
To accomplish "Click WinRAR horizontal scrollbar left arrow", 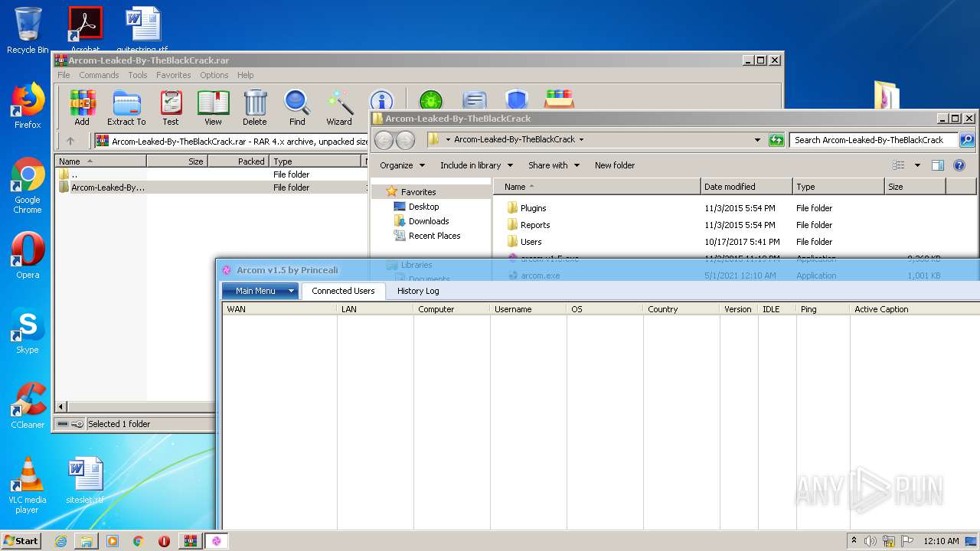I will pyautogui.click(x=62, y=407).
